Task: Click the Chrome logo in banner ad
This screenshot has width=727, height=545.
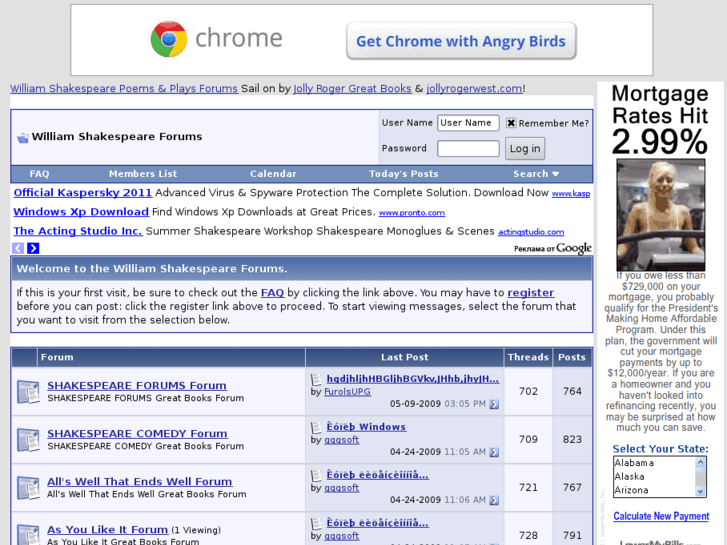Action: [169, 39]
